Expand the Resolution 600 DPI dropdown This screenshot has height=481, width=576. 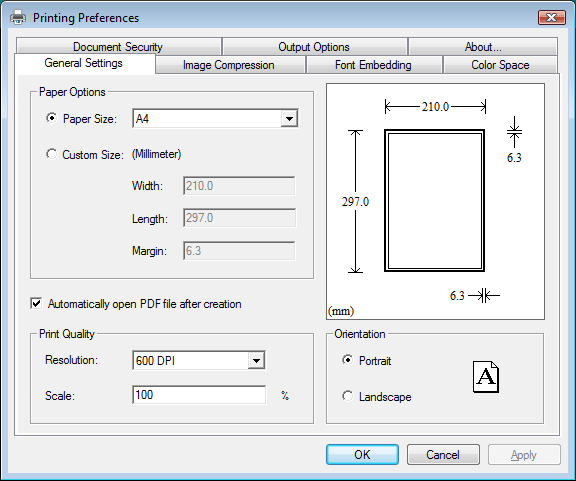click(199, 360)
